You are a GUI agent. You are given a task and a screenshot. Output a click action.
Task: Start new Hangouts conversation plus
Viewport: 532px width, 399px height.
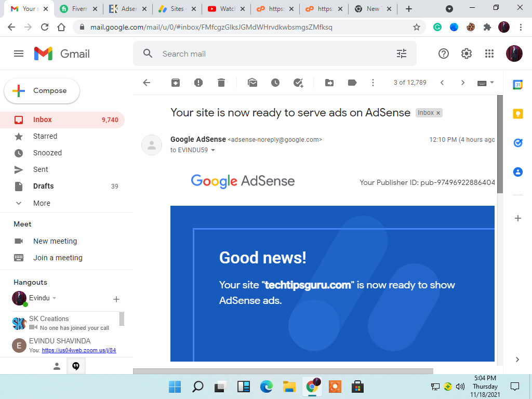click(x=116, y=299)
